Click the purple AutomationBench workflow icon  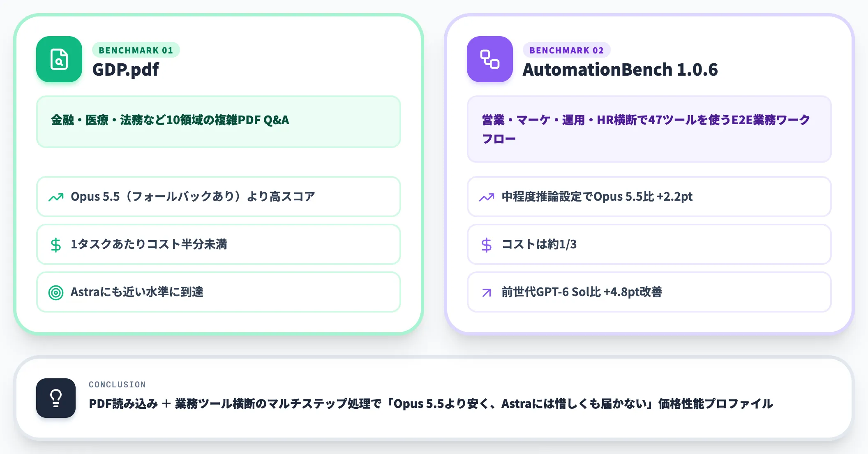[490, 59]
